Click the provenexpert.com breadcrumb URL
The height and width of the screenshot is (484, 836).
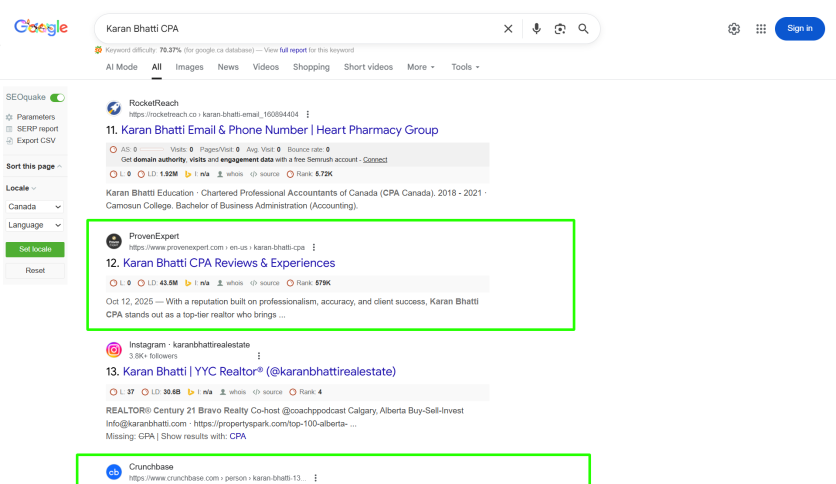click(x=217, y=248)
